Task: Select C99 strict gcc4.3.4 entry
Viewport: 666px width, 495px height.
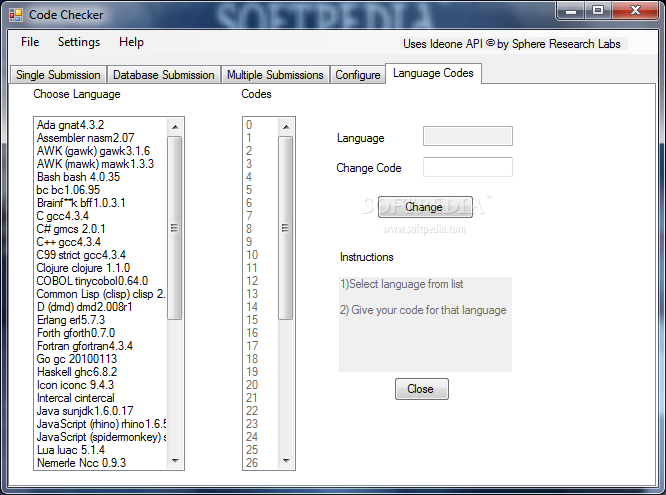Action: (x=101, y=255)
